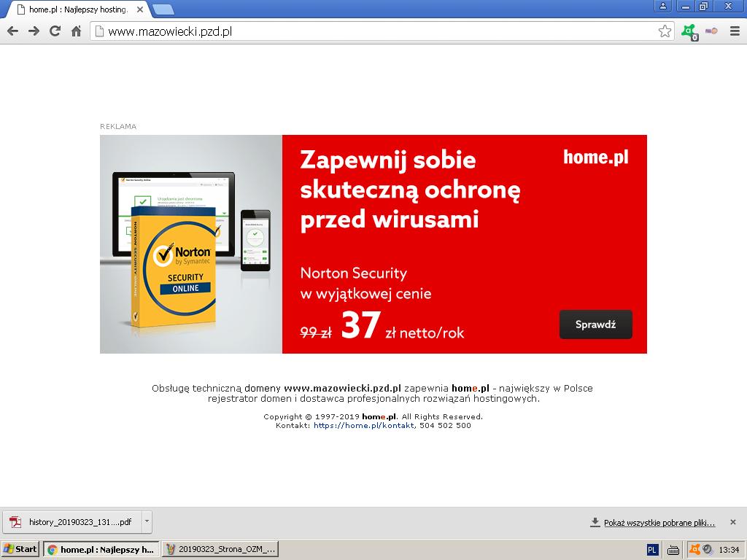Click the Sprawdź button in the ad

(x=595, y=324)
